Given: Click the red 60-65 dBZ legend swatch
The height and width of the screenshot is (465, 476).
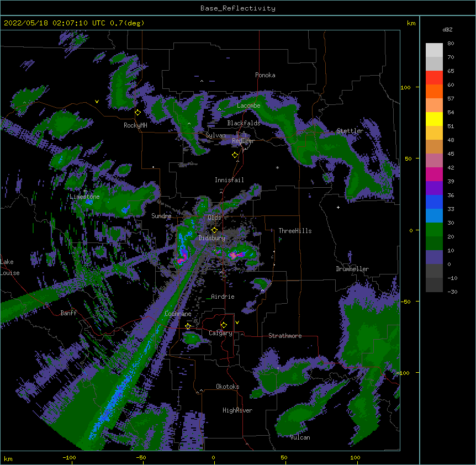Looking at the screenshot, I should [434, 78].
